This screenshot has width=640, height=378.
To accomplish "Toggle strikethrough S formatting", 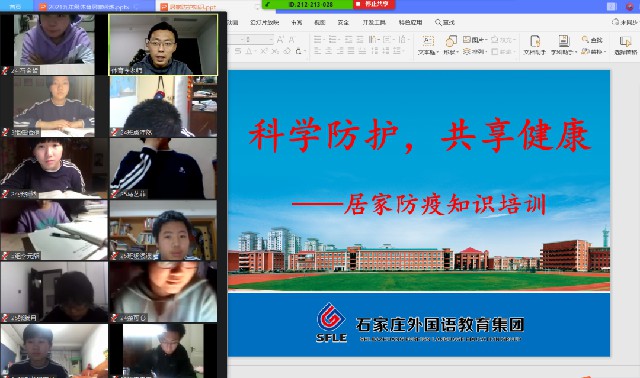I will (238, 51).
